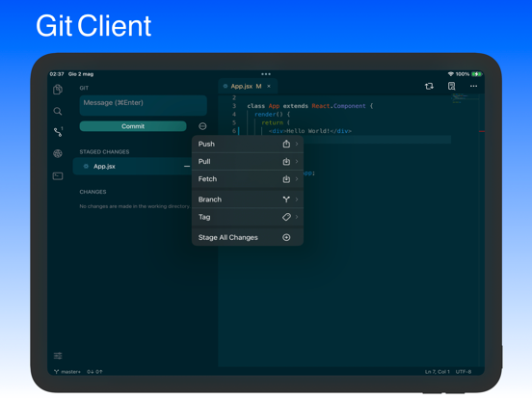Select Branch from the git menu

click(x=248, y=199)
